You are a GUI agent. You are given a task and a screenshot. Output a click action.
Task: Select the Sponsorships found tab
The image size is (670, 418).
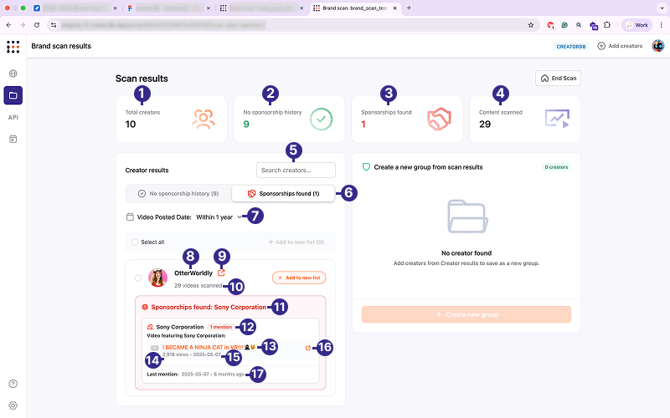click(x=283, y=193)
